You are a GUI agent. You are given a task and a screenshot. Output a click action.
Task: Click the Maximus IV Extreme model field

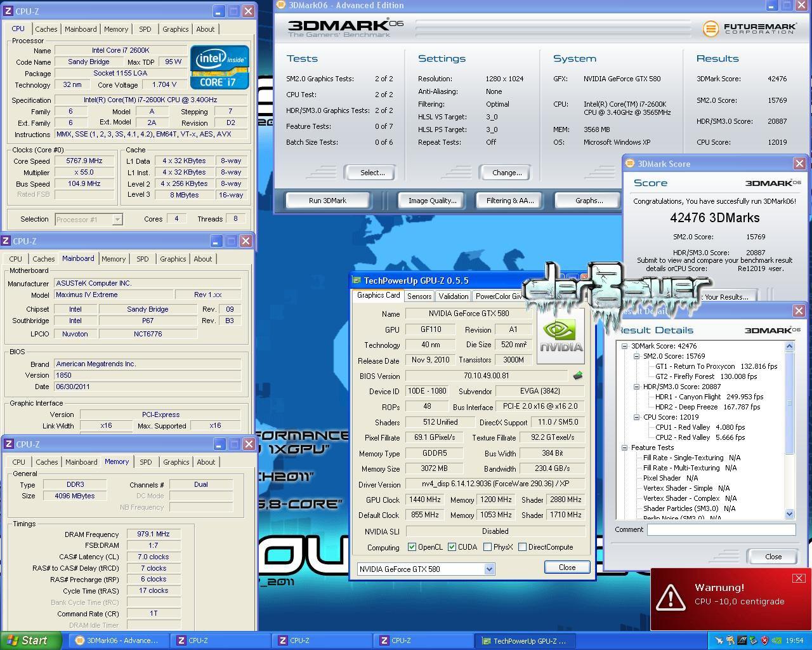pos(114,295)
